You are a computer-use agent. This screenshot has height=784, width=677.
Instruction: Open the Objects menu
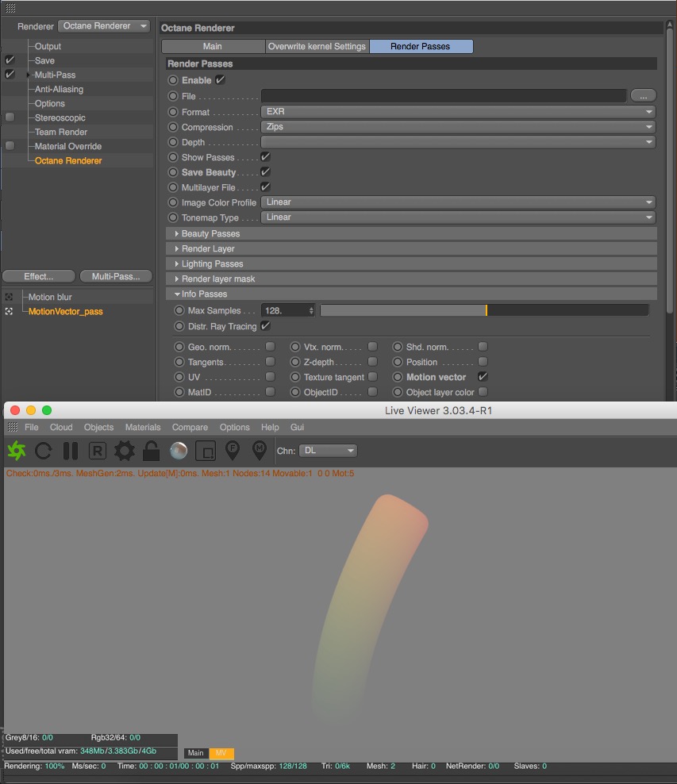pos(98,427)
